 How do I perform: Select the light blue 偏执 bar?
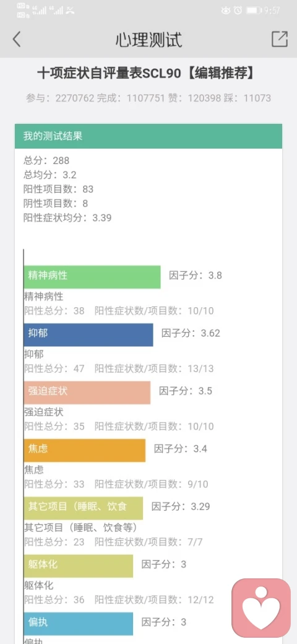click(79, 624)
